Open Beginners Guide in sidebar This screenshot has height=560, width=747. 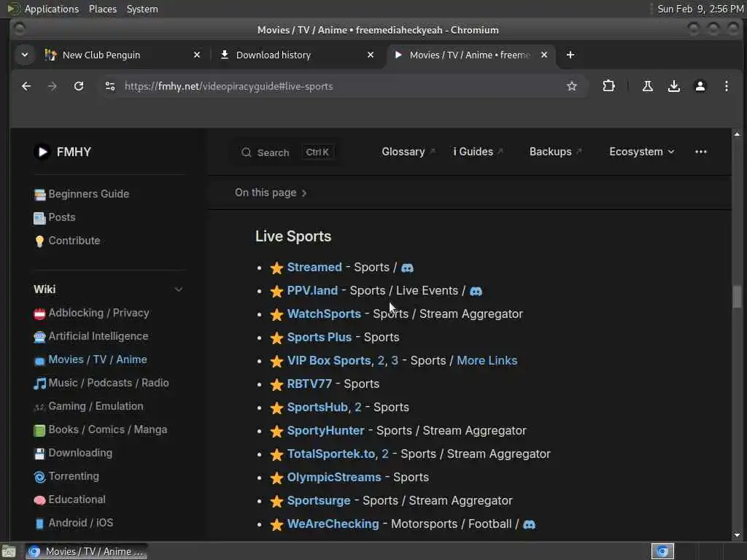[x=82, y=194]
